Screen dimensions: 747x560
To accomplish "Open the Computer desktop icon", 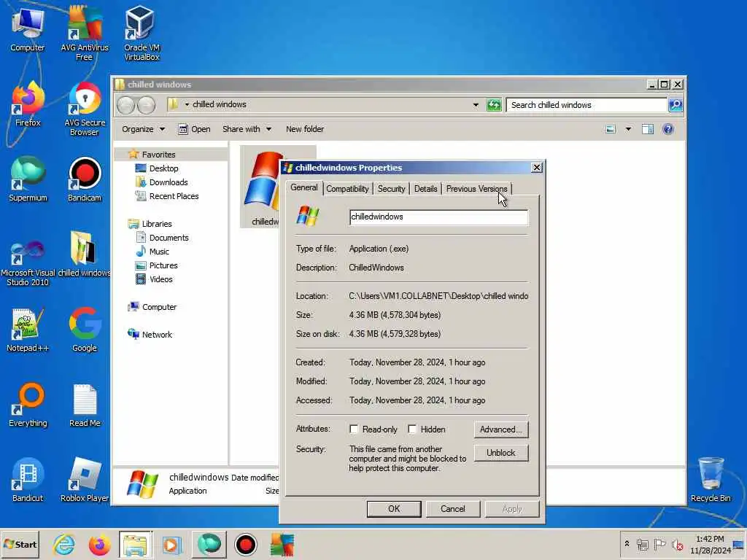I will 28,29.
